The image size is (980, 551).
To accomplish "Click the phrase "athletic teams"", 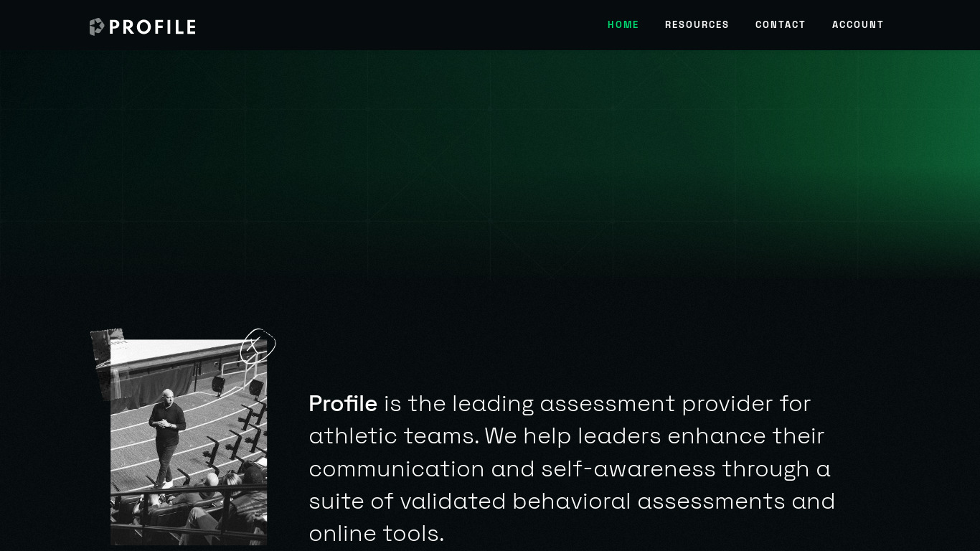I will 394,435.
